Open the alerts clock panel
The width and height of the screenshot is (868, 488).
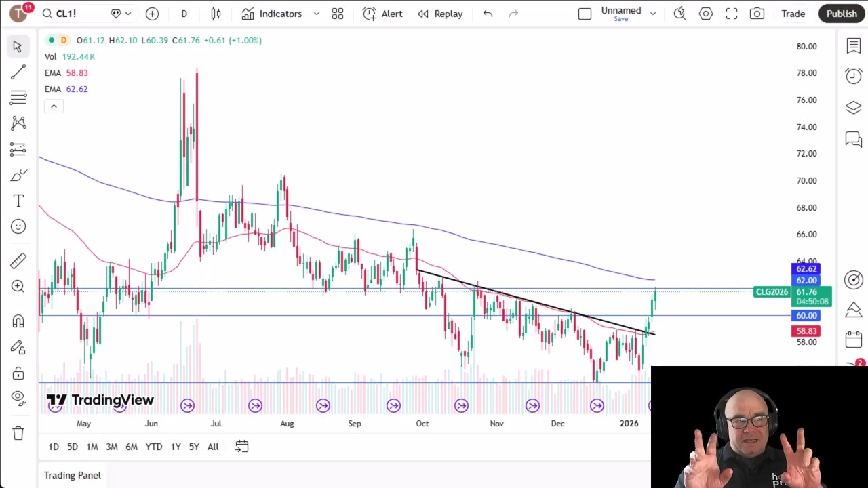point(853,76)
